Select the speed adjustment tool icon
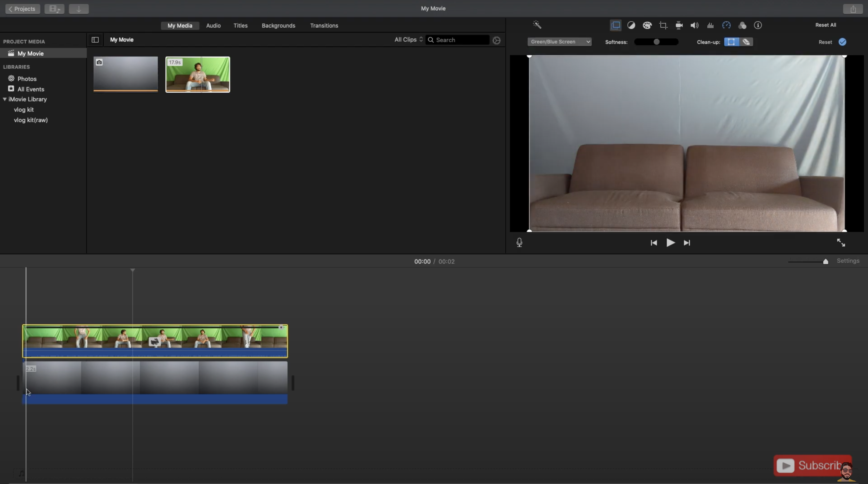The width and height of the screenshot is (868, 484). click(x=726, y=25)
